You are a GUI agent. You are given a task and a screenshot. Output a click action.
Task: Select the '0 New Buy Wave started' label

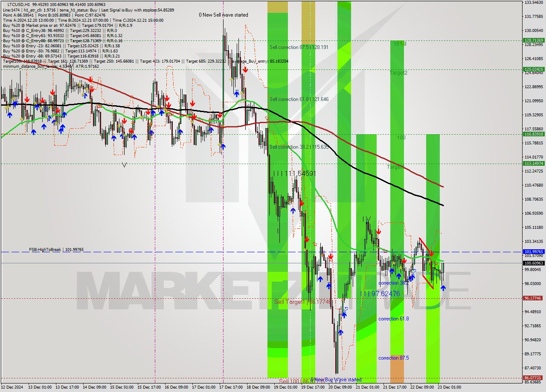pos(337,380)
